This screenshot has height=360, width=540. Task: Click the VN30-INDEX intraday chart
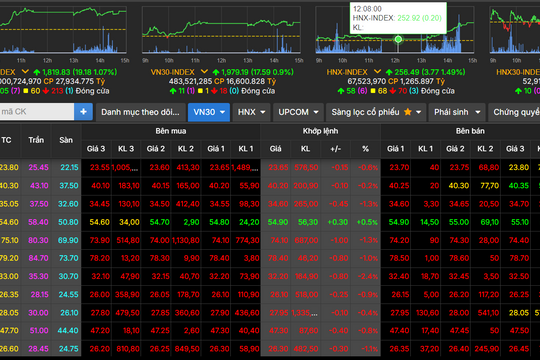pyautogui.click(x=221, y=30)
